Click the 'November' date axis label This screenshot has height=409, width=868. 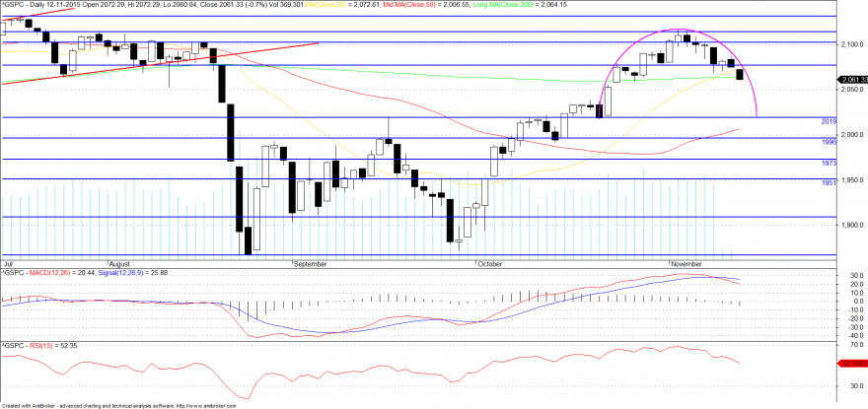point(687,263)
